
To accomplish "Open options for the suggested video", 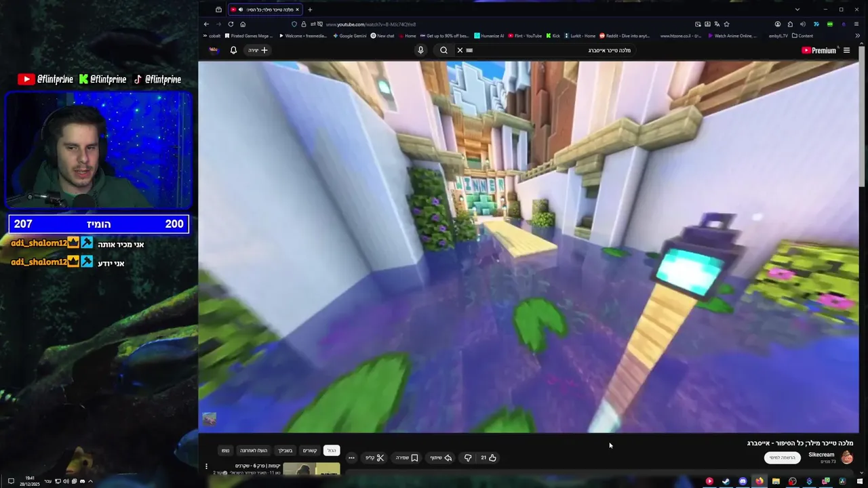I will tap(206, 466).
